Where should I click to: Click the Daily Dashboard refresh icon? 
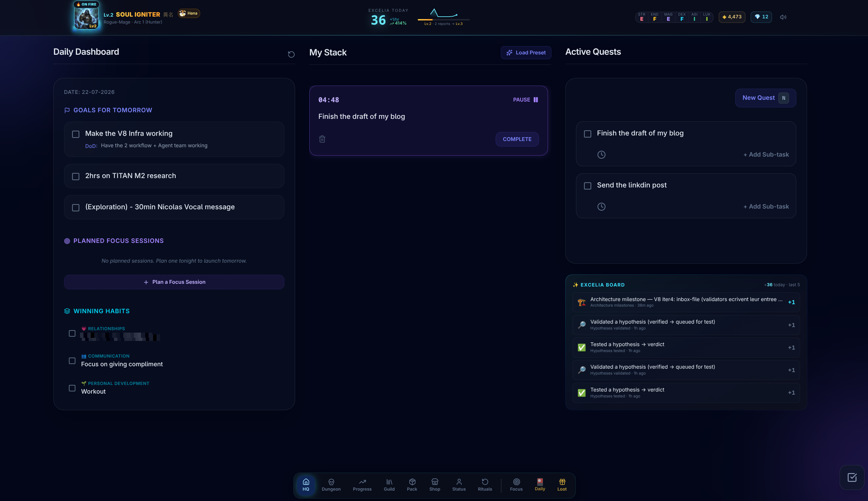pyautogui.click(x=291, y=54)
